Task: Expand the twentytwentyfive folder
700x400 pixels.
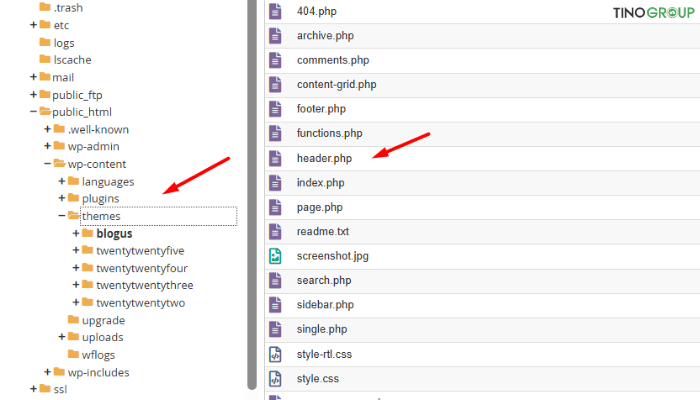Action: [x=76, y=250]
